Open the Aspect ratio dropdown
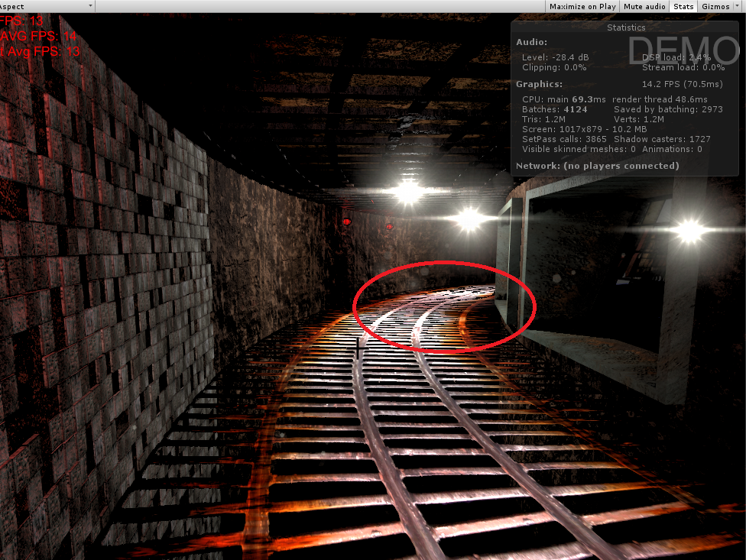The height and width of the screenshot is (560, 746). pyautogui.click(x=46, y=6)
